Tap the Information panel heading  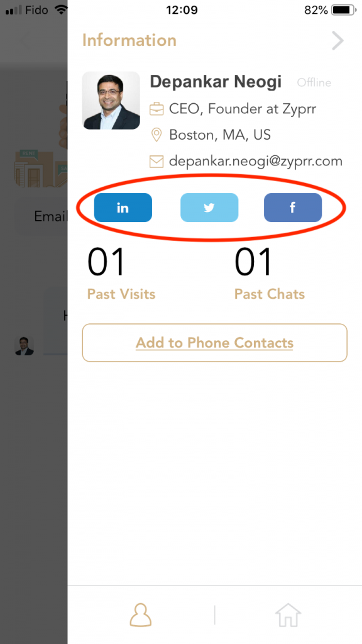(x=129, y=40)
